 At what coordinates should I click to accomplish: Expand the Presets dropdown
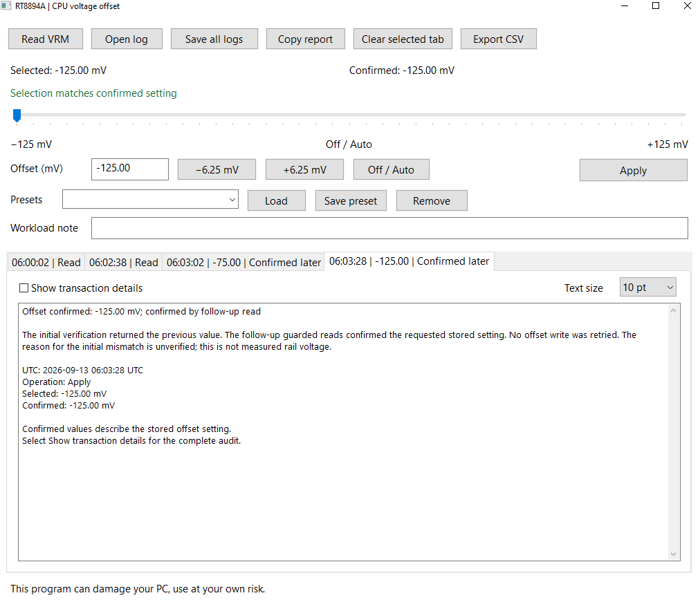click(151, 199)
